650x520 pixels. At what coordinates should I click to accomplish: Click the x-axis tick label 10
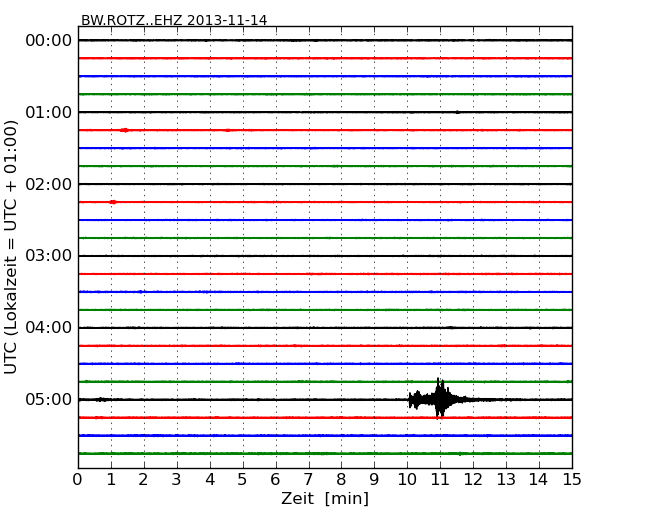[x=407, y=480]
